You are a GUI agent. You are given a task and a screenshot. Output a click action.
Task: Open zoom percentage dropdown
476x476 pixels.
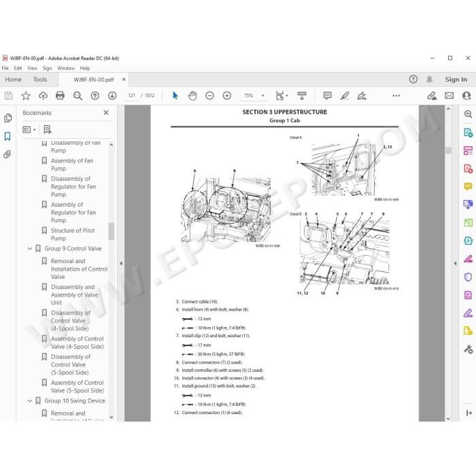[263, 96]
